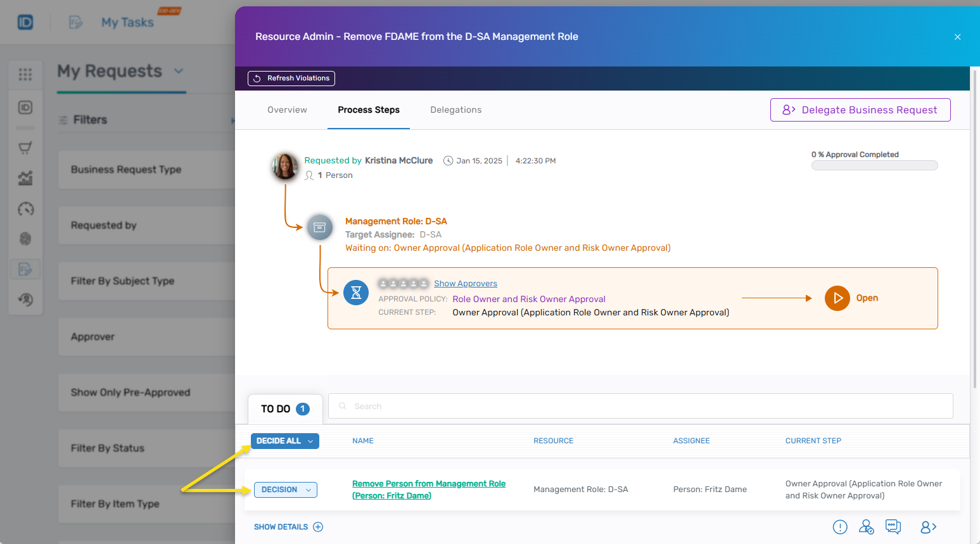This screenshot has width=980, height=544.
Task: Click the delegate person icon at bottom right
Action: [928, 527]
